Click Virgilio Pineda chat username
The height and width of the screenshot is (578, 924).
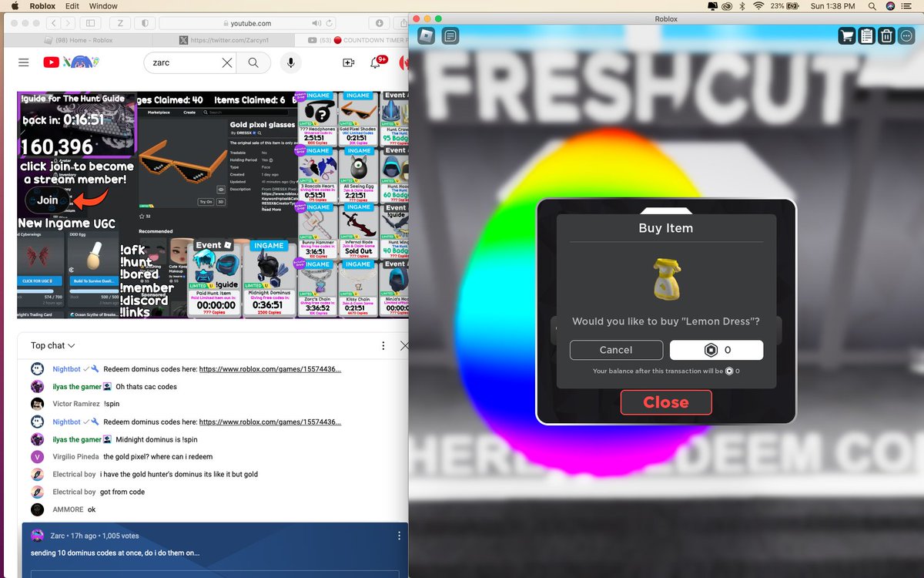pos(75,457)
